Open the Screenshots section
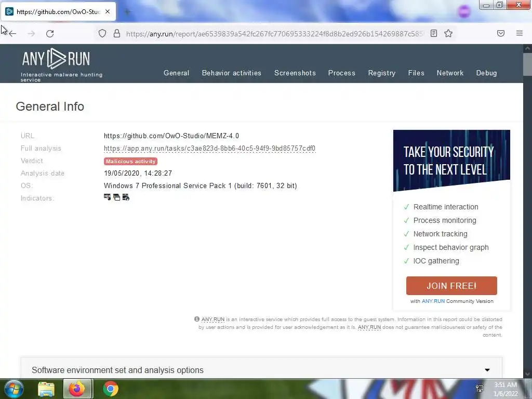The width and height of the screenshot is (532, 399). [295, 73]
